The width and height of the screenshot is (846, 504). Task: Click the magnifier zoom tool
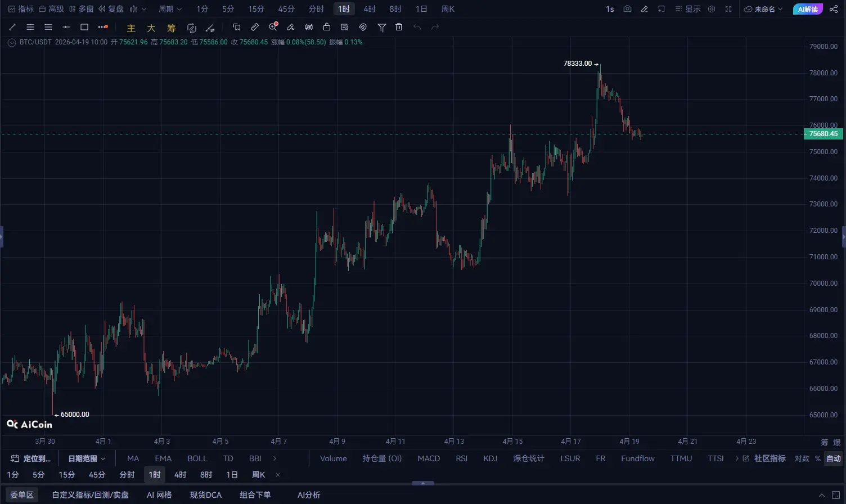(x=273, y=27)
